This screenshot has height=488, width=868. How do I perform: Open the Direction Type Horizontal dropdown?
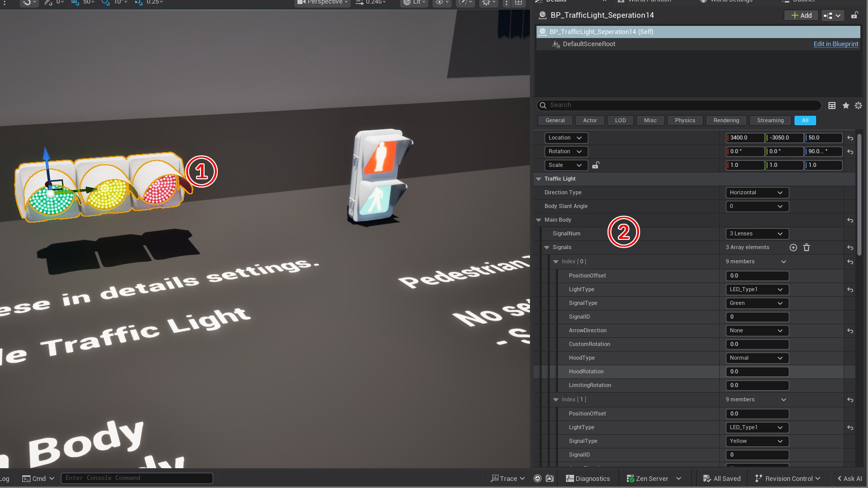click(756, 193)
